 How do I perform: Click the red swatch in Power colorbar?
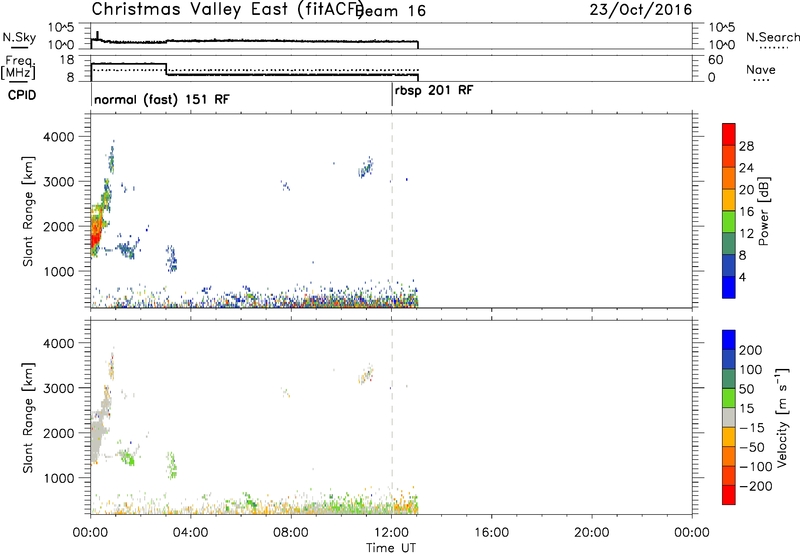pos(729,134)
